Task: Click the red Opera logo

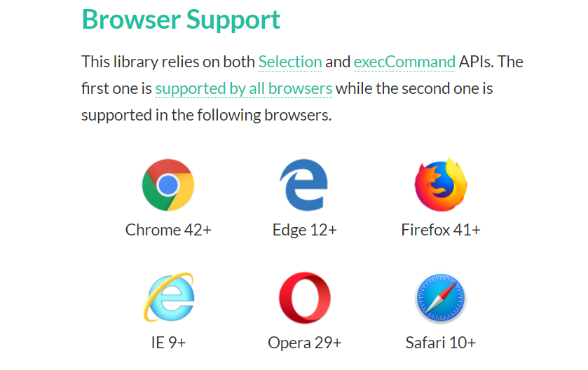Action: point(304,298)
